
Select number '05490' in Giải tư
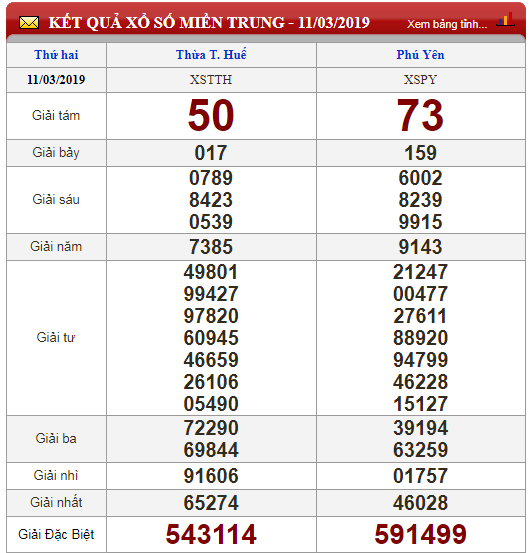pos(211,404)
